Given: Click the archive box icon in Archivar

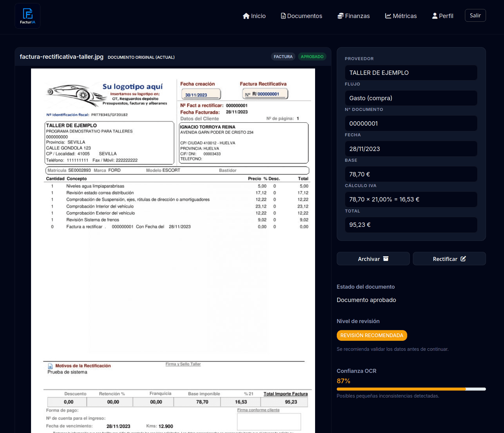Looking at the screenshot, I should pyautogui.click(x=386, y=259).
